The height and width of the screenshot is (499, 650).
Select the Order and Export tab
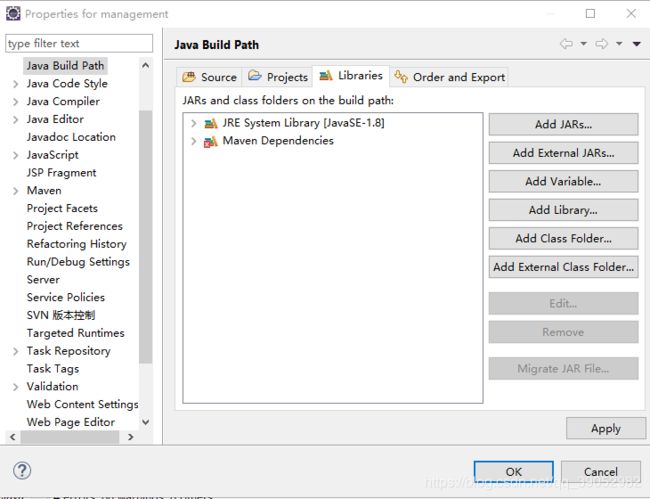[x=449, y=77]
